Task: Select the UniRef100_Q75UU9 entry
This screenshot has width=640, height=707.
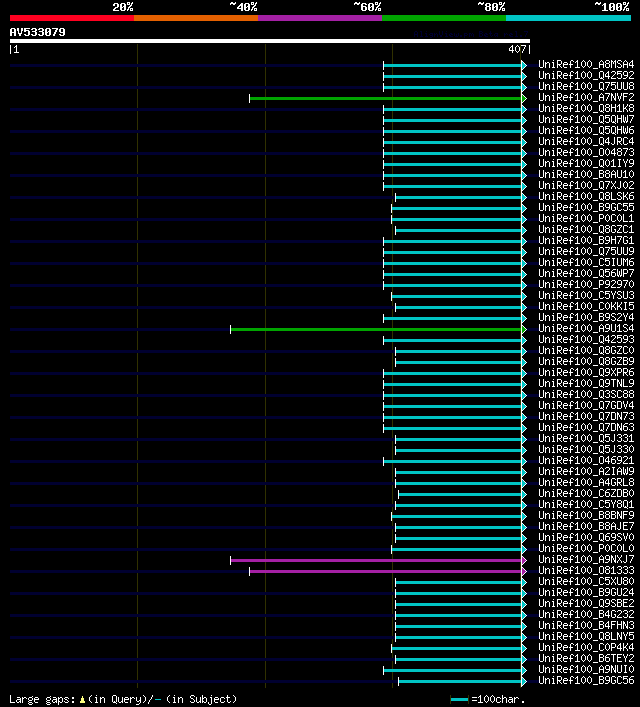Action: pyautogui.click(x=586, y=251)
